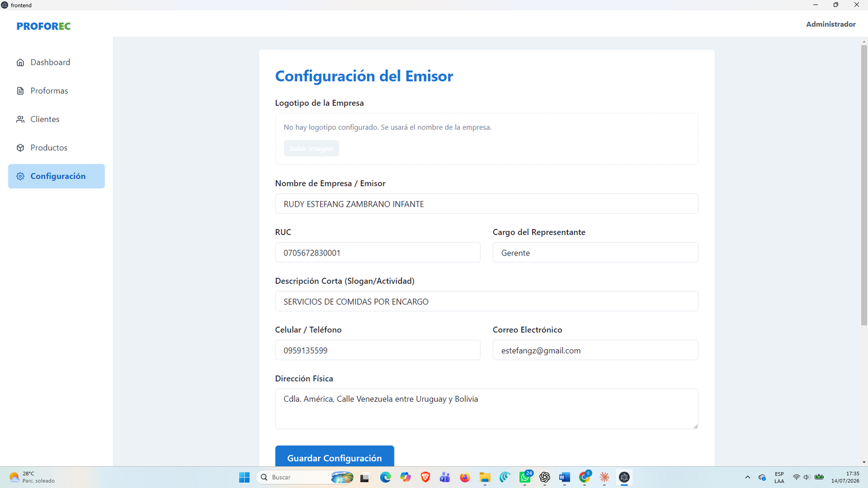This screenshot has width=868, height=488.
Task: Click the page vertical scrollbar
Action: (864, 184)
